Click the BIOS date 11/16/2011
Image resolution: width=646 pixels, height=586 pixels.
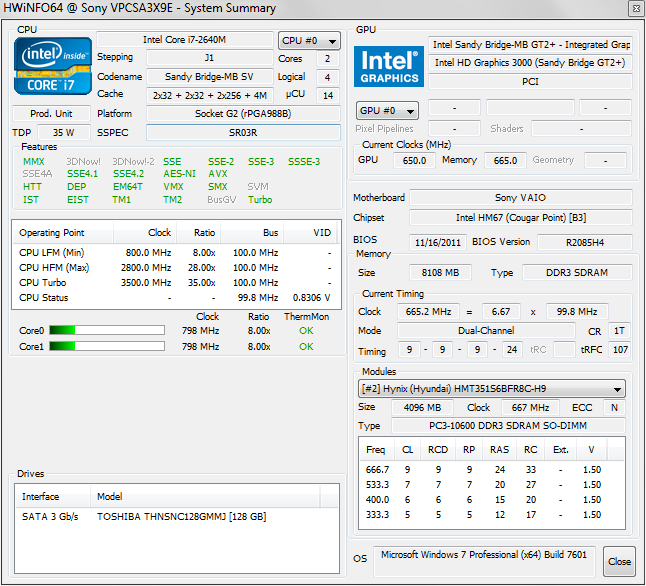pyautogui.click(x=438, y=242)
